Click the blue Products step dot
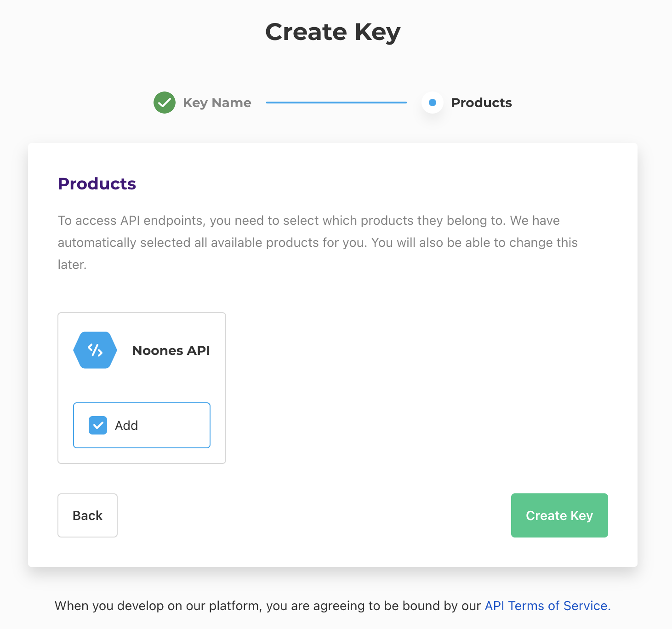672x629 pixels. 432,103
